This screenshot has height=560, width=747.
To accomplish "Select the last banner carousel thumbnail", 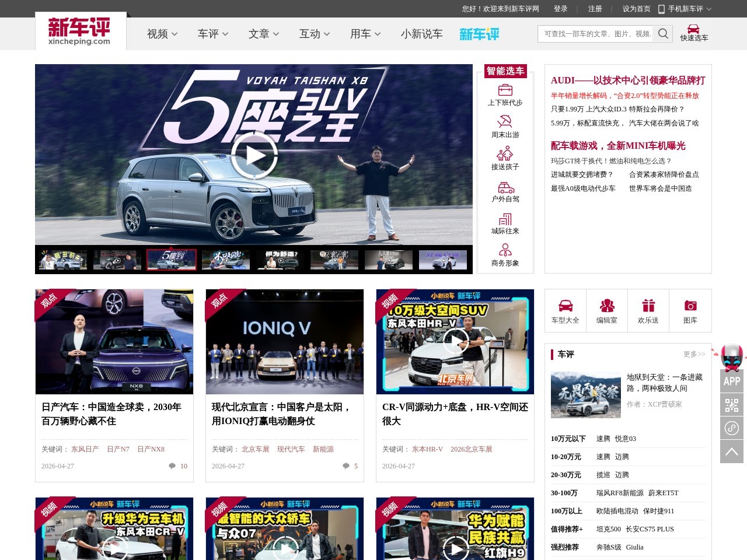I will 443,260.
